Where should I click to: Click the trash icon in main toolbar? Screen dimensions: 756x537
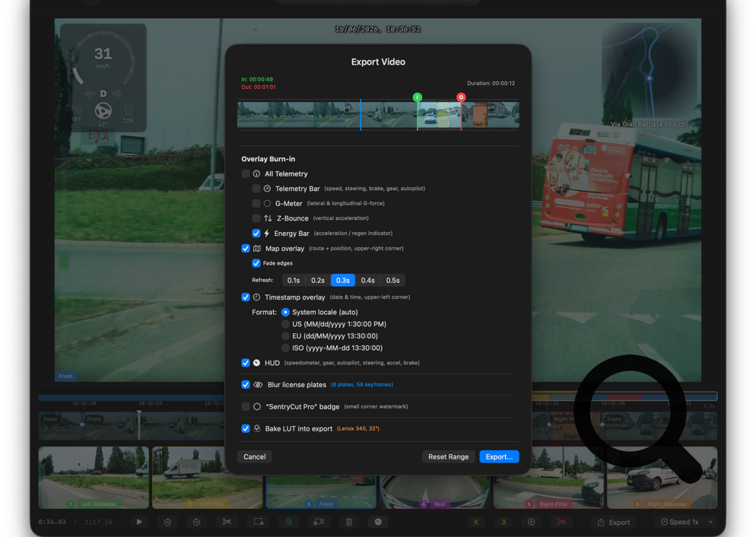coord(349,522)
